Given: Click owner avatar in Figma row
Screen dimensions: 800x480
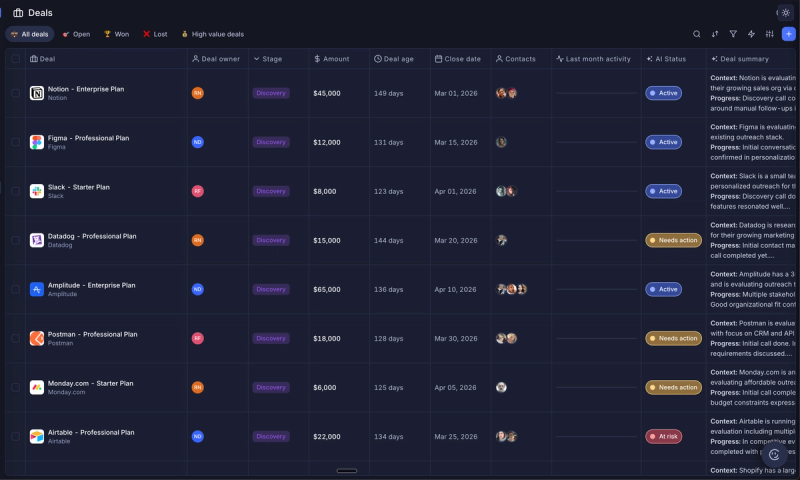Looking at the screenshot, I should coord(197,142).
